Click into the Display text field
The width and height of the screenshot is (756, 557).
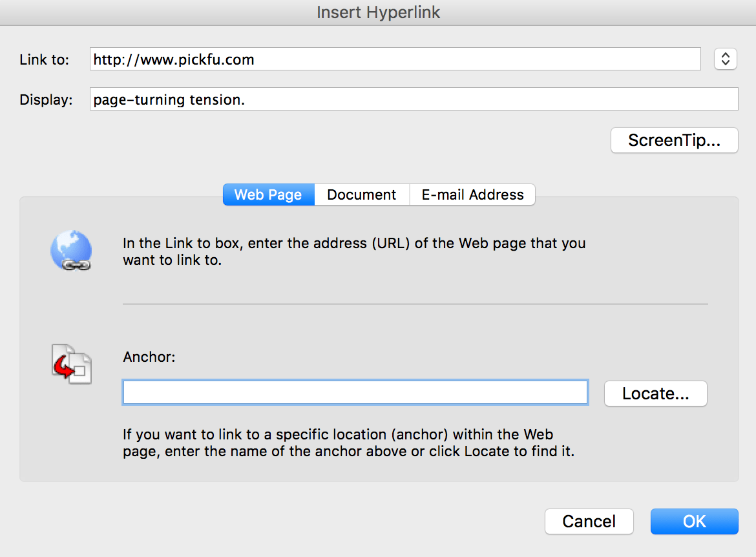(414, 100)
